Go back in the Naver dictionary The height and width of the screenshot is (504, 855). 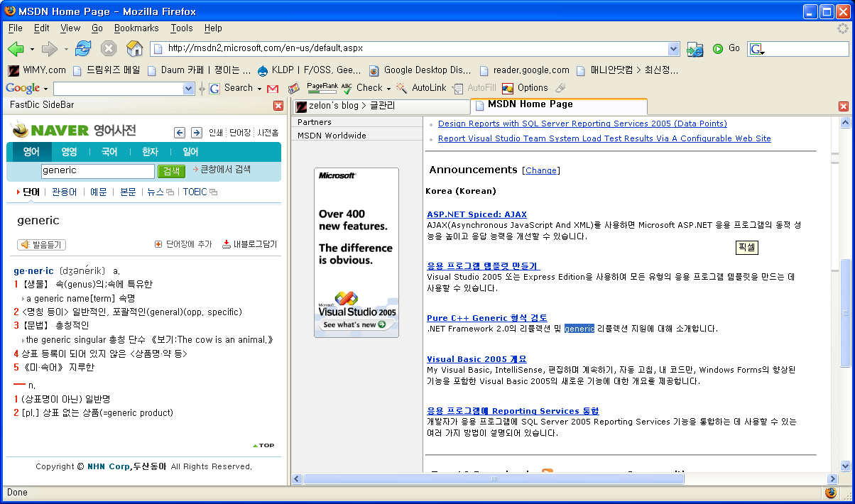(179, 133)
